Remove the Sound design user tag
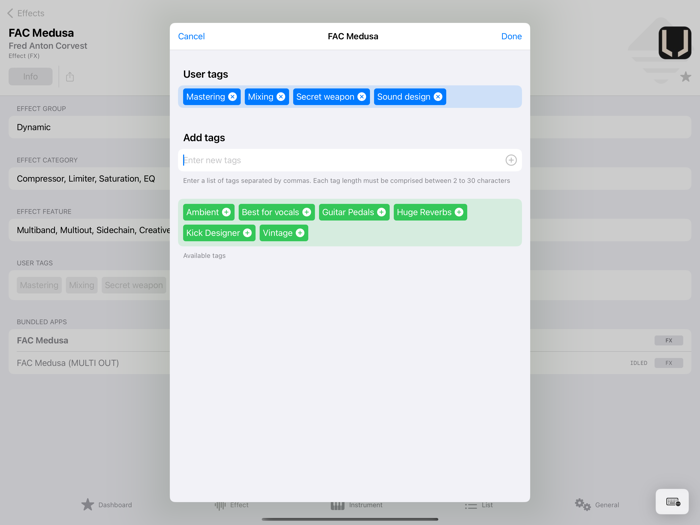This screenshot has height=525, width=700. click(x=438, y=97)
